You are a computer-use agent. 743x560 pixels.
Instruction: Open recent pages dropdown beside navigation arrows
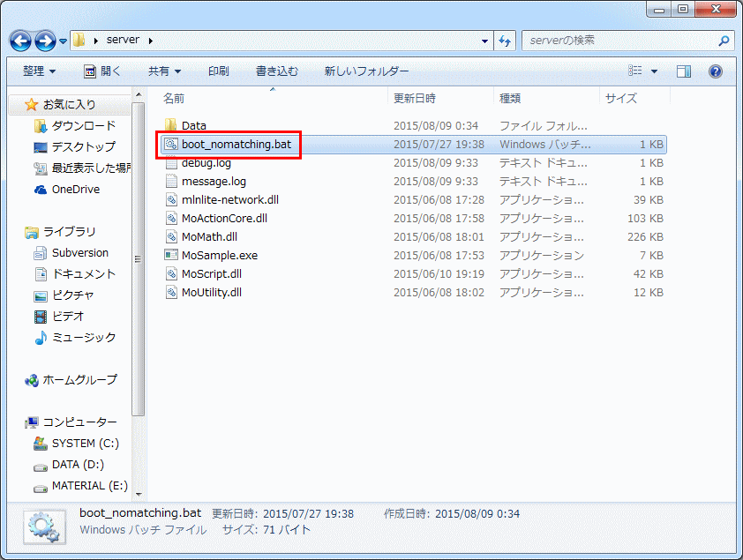point(63,41)
